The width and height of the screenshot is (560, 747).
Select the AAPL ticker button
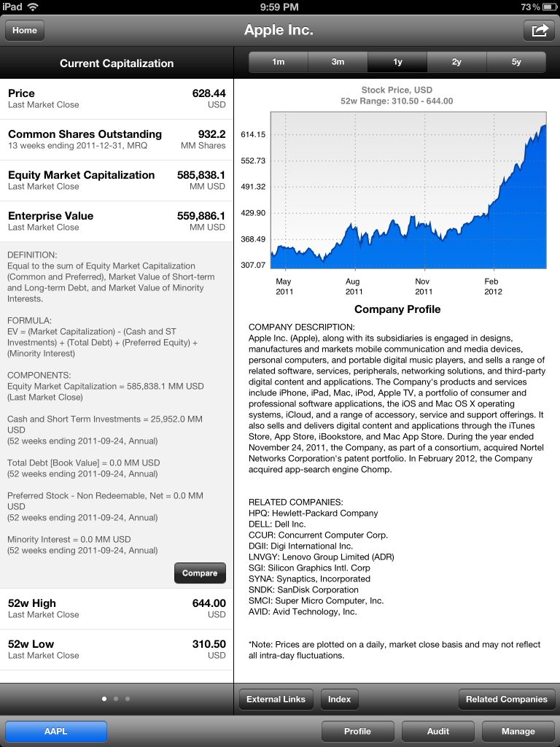click(x=55, y=731)
